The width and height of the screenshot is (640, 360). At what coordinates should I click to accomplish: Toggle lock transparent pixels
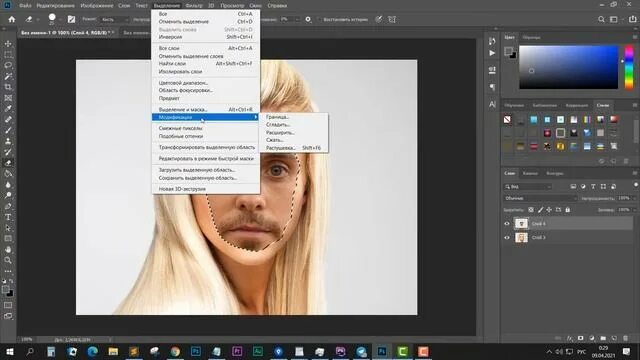tap(531, 210)
